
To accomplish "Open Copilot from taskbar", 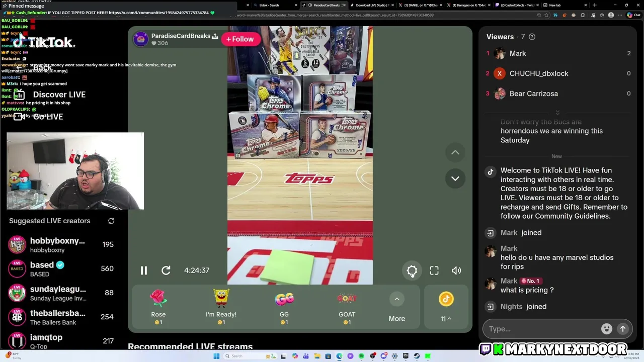I will coord(295,356).
